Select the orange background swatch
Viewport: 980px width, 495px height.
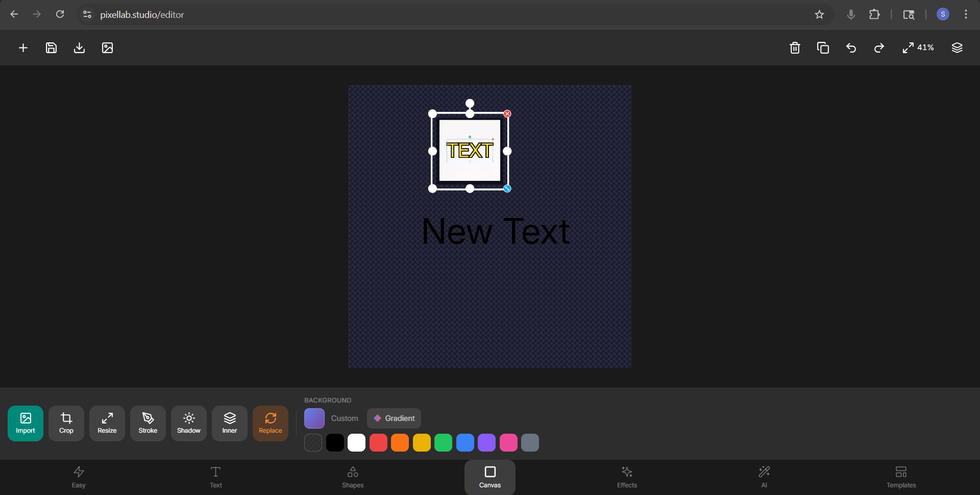[x=400, y=443]
